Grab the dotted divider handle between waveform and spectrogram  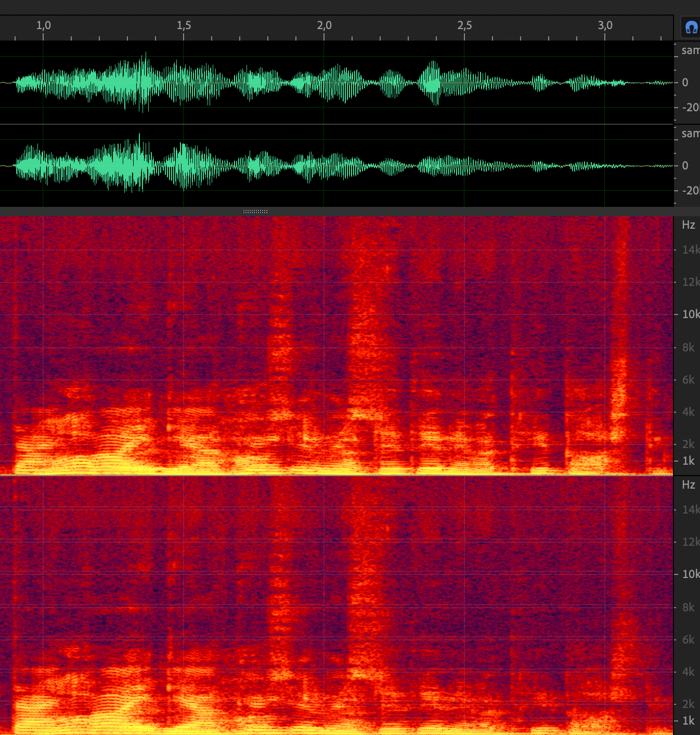[x=255, y=212]
